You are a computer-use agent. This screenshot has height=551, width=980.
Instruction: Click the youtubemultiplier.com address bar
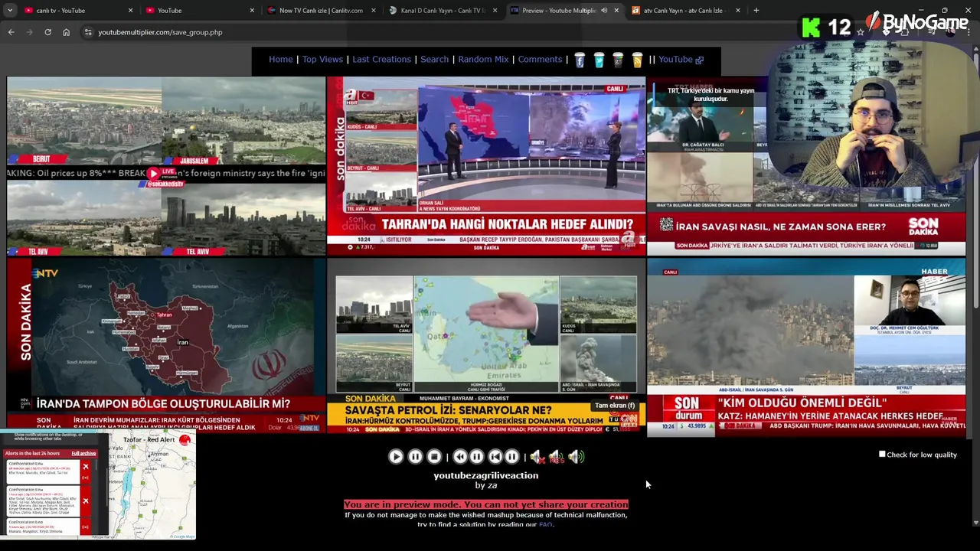[x=459, y=32]
